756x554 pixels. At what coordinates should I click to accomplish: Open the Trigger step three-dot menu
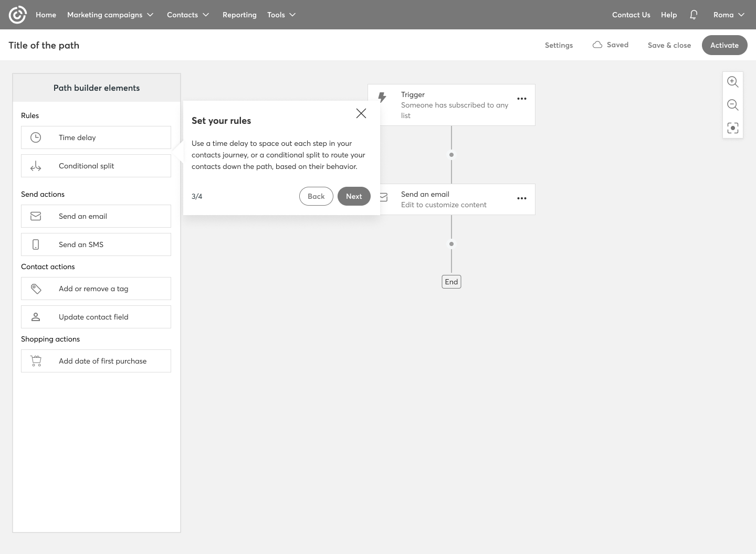pos(521,99)
